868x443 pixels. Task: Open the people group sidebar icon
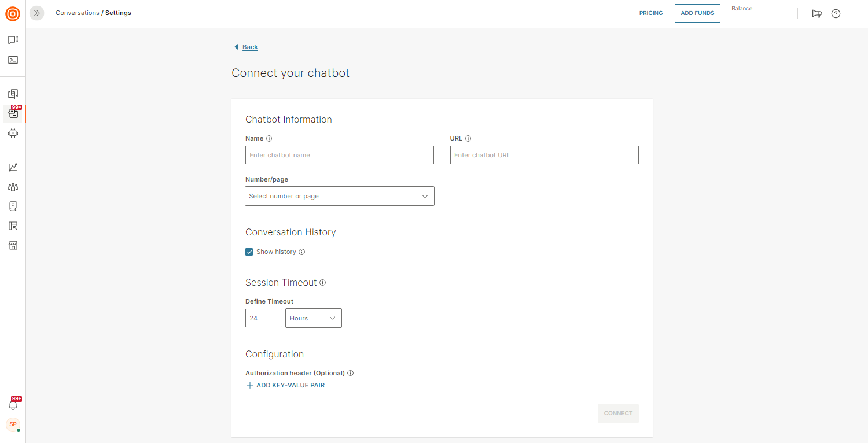pos(13,187)
